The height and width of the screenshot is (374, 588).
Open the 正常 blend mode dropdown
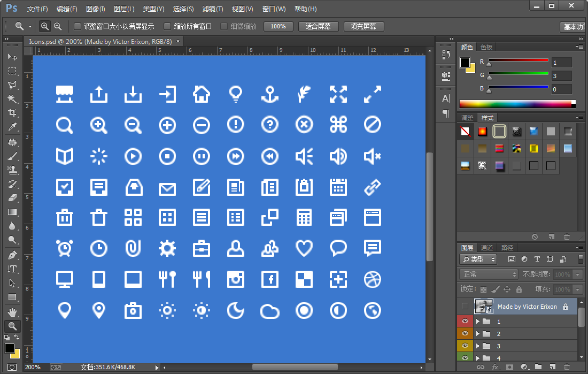489,274
